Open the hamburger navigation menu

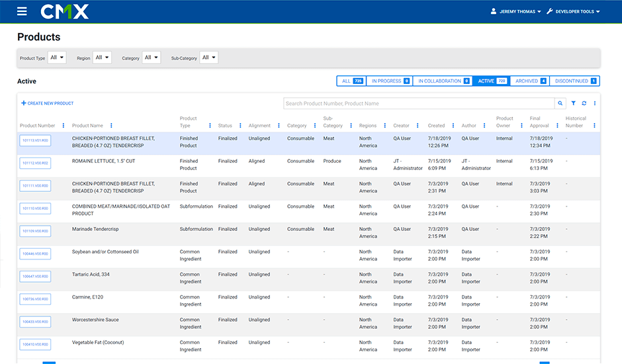click(22, 11)
